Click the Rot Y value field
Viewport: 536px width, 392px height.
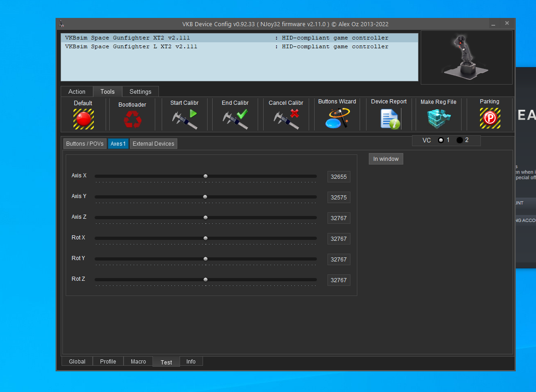tap(339, 260)
